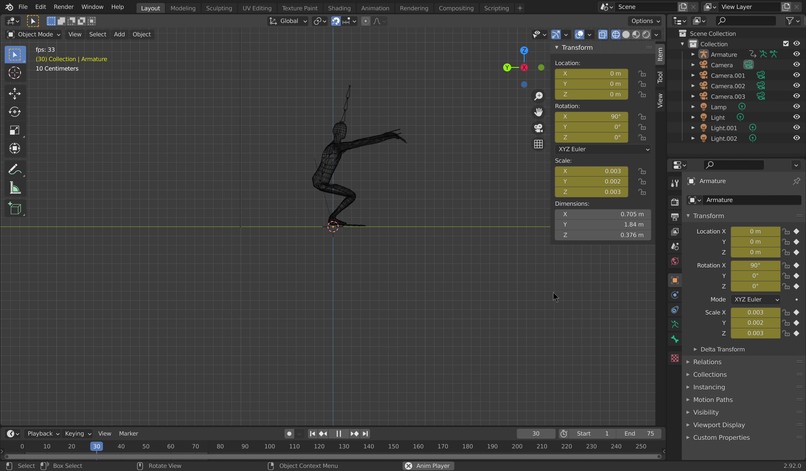Click the pan view hand icon
The image size is (806, 471).
tap(538, 112)
